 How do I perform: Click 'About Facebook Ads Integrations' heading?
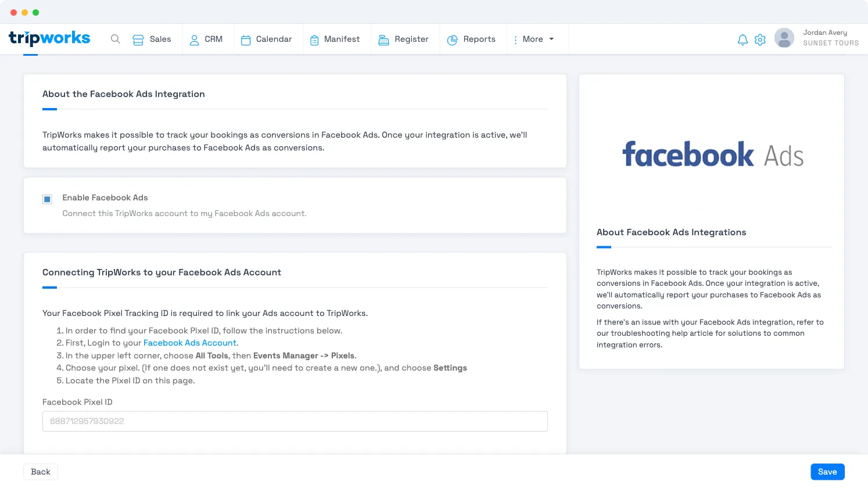pos(671,232)
